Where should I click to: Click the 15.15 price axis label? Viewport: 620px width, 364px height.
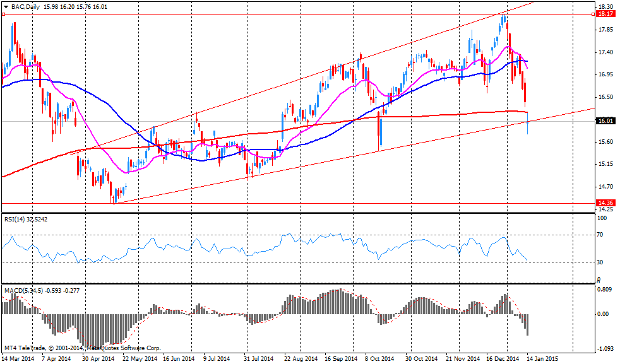(x=605, y=164)
